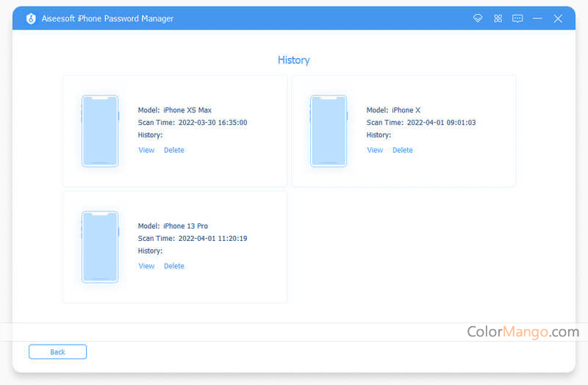
Task: Click the iPhone XS Max phone image
Action: pyautogui.click(x=100, y=130)
